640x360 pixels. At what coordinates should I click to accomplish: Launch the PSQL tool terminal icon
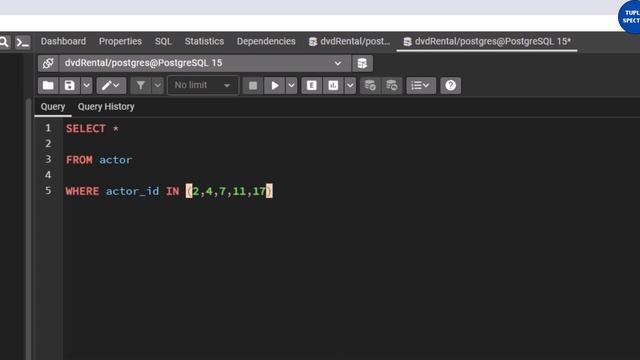[22, 42]
